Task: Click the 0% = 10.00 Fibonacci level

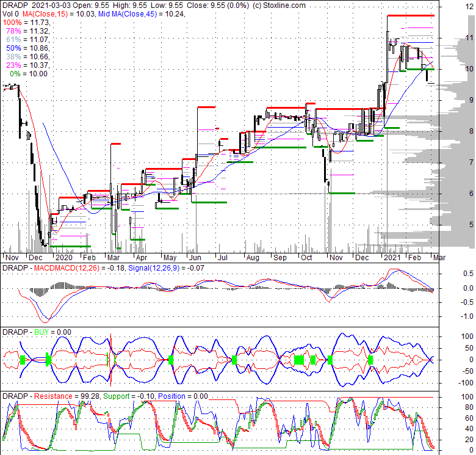Action: tap(29, 74)
